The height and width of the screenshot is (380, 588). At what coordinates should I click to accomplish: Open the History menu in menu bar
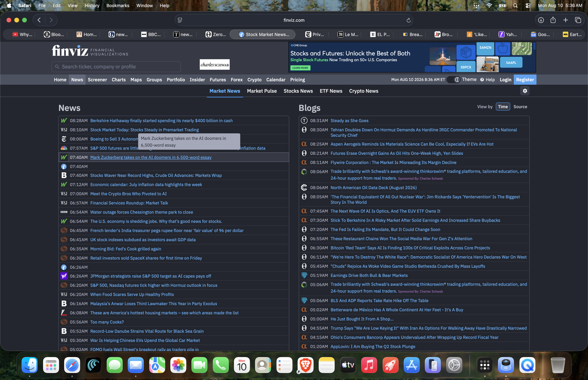(x=92, y=5)
